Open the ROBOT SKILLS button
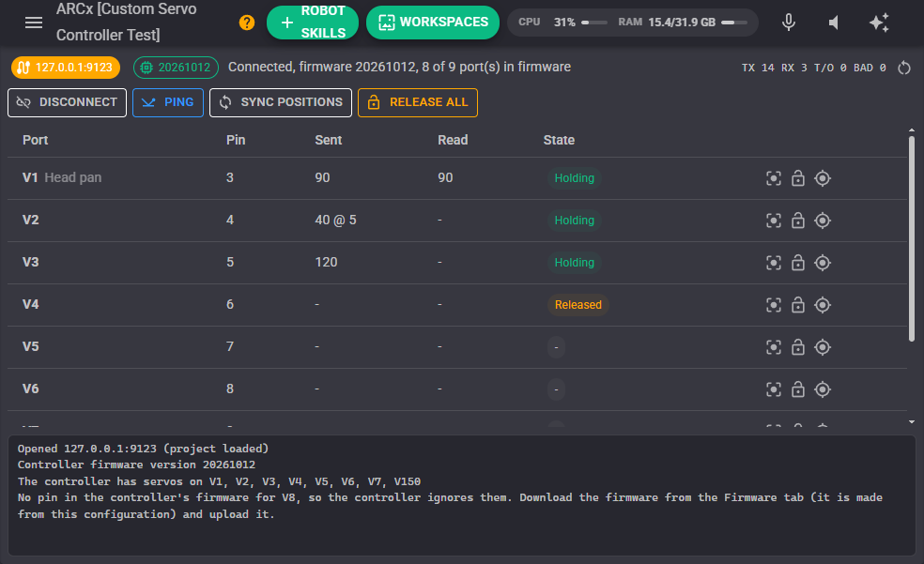 click(313, 23)
